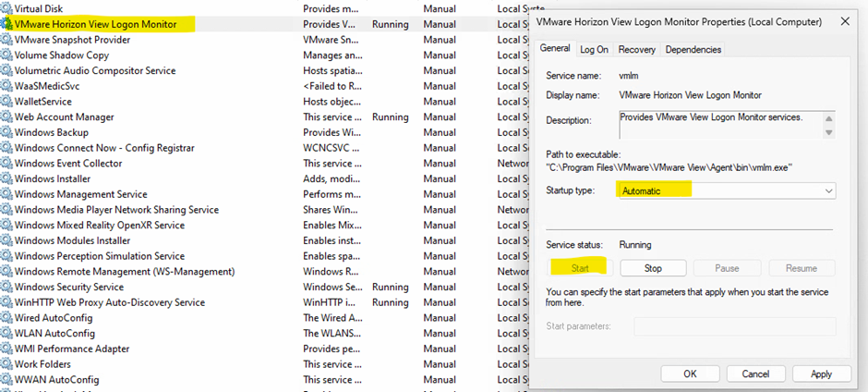
Task: Click gear icon beside VMware Horizon View Logon Monitor
Action: (6, 24)
